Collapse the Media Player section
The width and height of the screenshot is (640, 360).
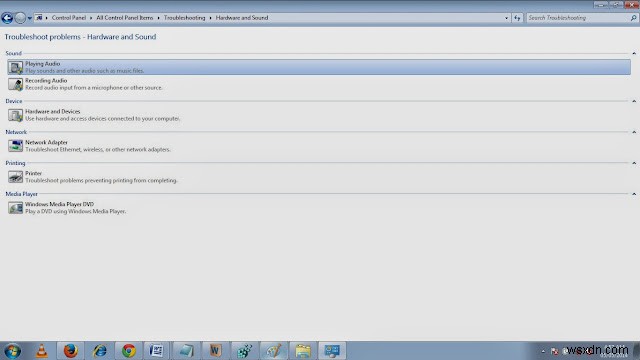pyautogui.click(x=634, y=194)
